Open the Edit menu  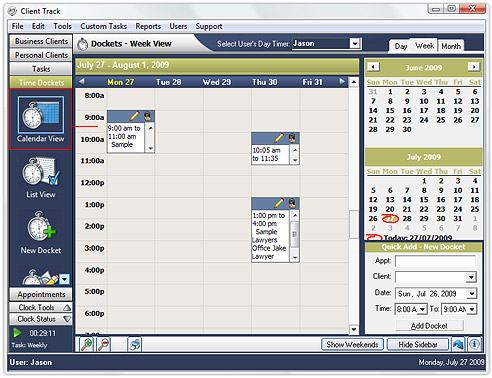pos(38,26)
